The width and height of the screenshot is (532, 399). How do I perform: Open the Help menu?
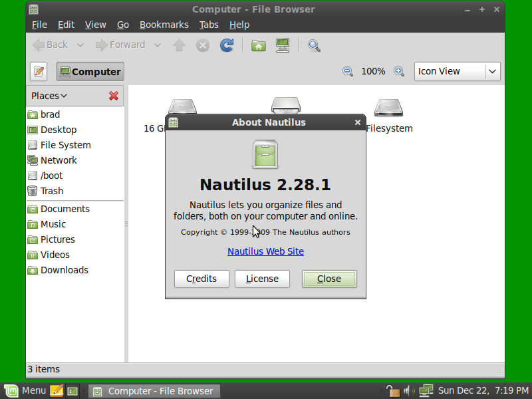point(239,25)
